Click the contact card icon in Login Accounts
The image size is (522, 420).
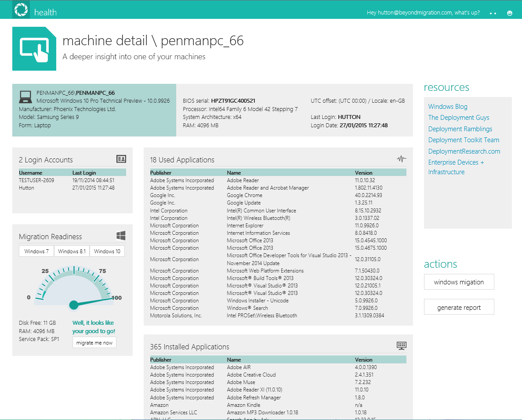[121, 159]
